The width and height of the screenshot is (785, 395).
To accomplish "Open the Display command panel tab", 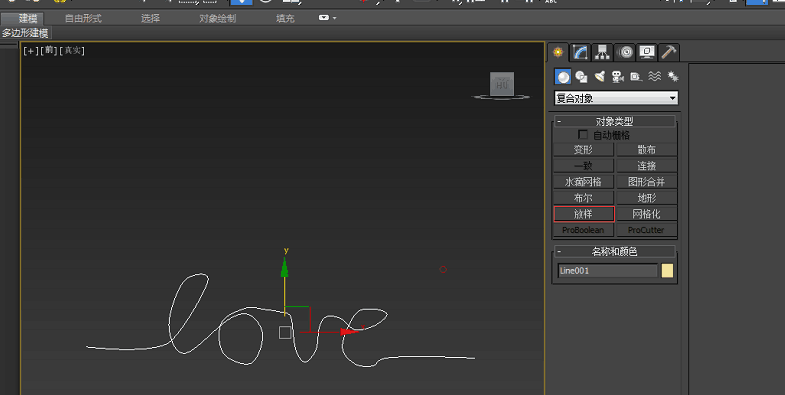I will [647, 52].
